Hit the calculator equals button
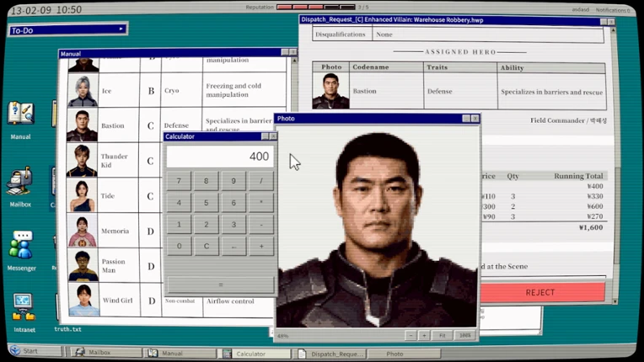The height and width of the screenshot is (362, 644). 221,285
